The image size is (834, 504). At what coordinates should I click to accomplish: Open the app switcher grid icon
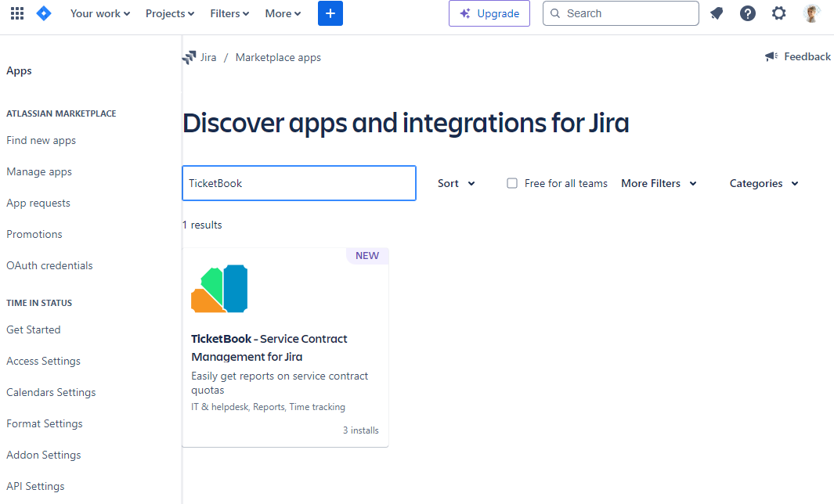point(17,13)
